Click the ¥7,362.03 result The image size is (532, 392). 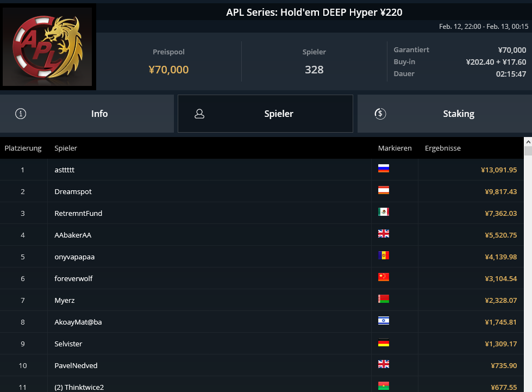coord(501,214)
